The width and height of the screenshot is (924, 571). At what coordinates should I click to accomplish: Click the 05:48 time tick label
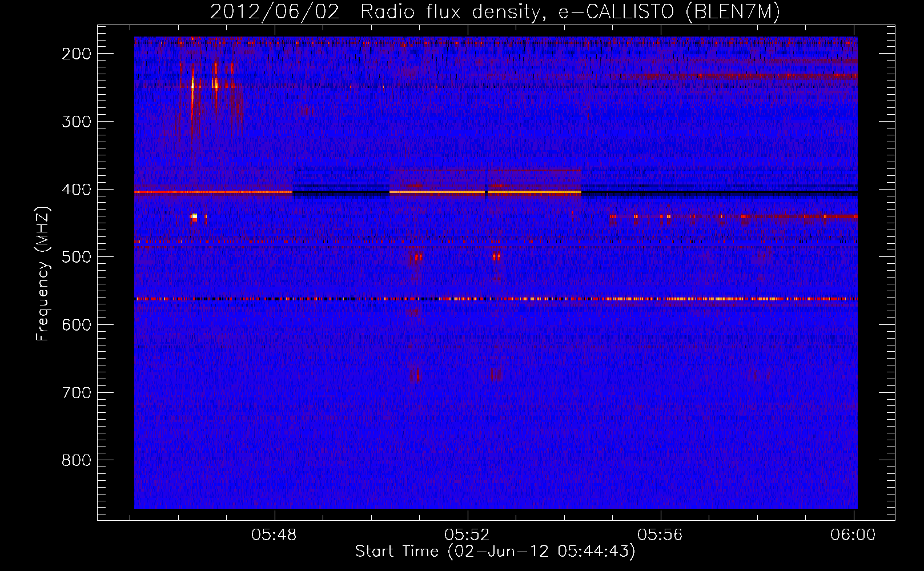click(274, 535)
